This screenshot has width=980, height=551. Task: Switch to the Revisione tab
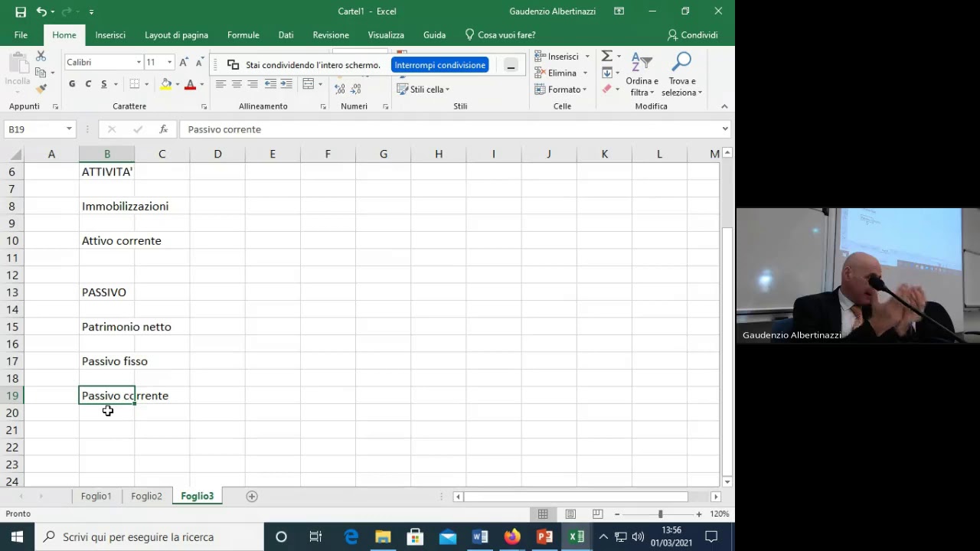pos(331,35)
